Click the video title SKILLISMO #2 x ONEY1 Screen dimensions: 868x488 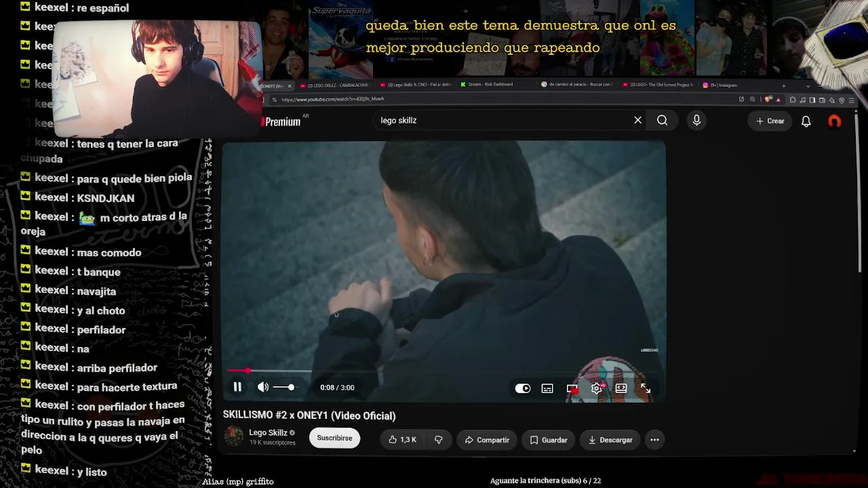tap(309, 415)
